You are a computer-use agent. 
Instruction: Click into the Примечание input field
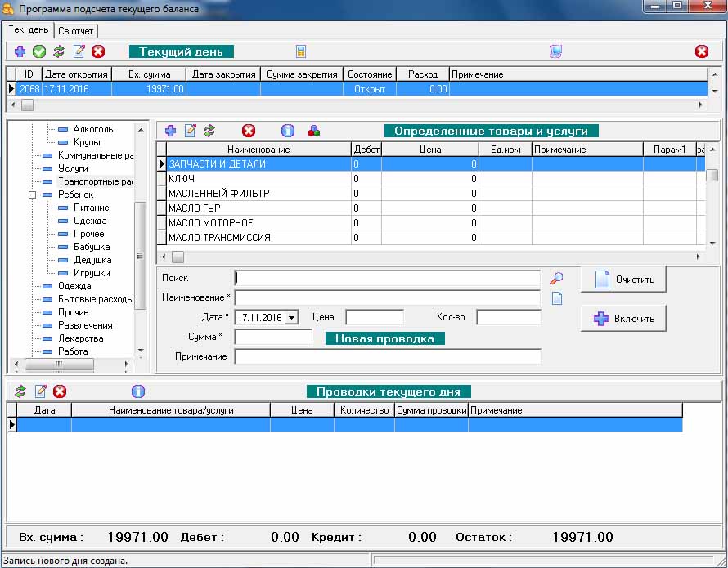coord(387,356)
